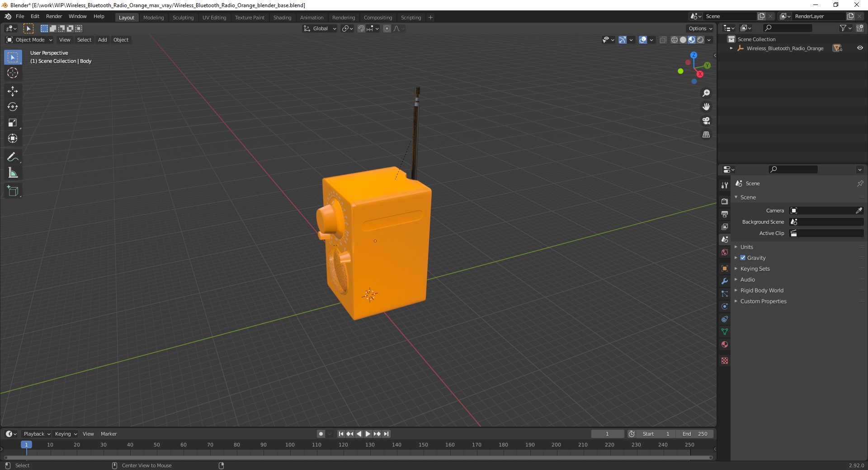Open the Material properties tab
The image size is (868, 470).
pos(725,344)
